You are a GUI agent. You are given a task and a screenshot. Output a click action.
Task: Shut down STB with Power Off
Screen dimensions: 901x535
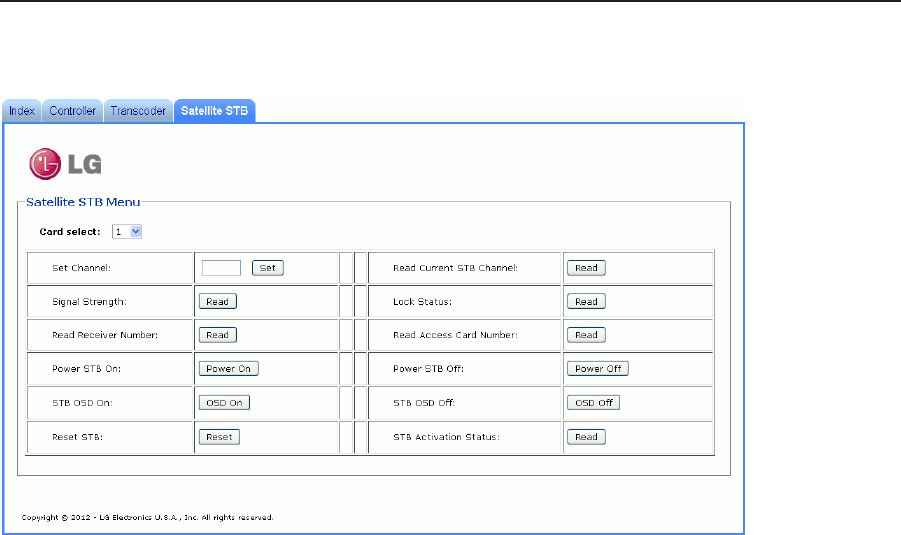tap(598, 369)
